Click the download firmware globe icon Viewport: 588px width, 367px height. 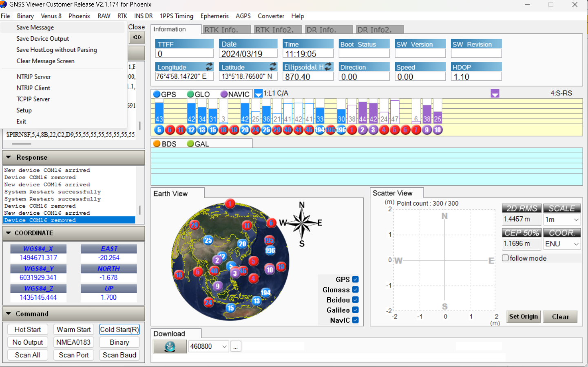click(x=170, y=347)
